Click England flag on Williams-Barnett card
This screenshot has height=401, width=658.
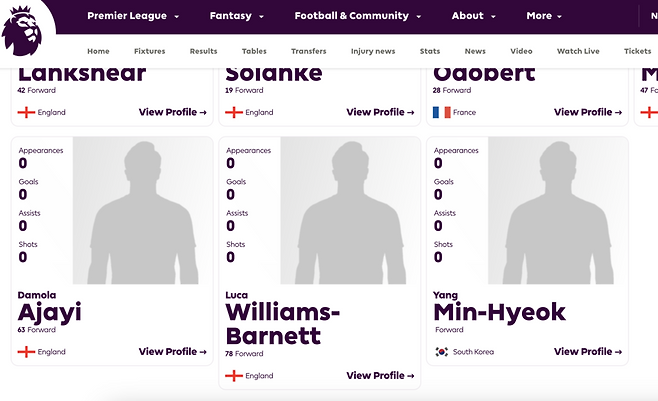[234, 376]
